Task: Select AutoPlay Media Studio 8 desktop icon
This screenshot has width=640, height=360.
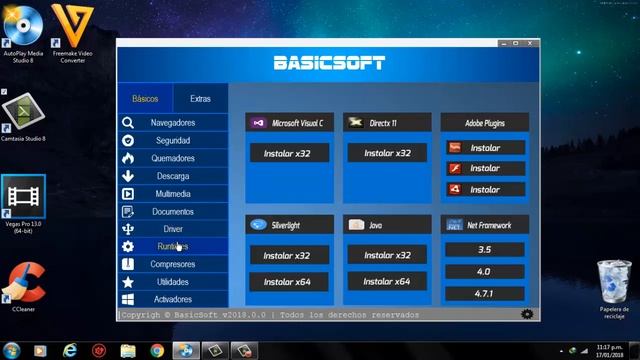Action: (23, 33)
